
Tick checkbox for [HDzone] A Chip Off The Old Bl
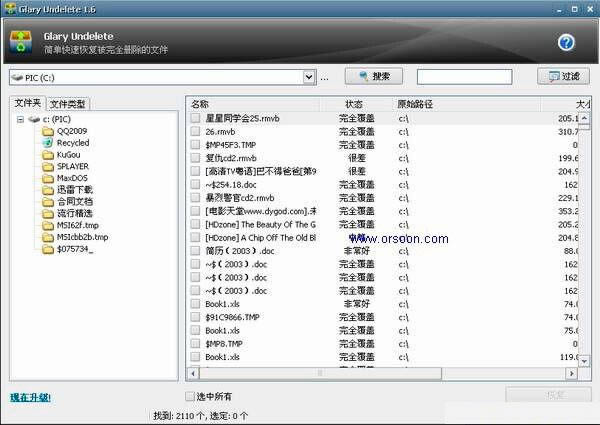196,238
